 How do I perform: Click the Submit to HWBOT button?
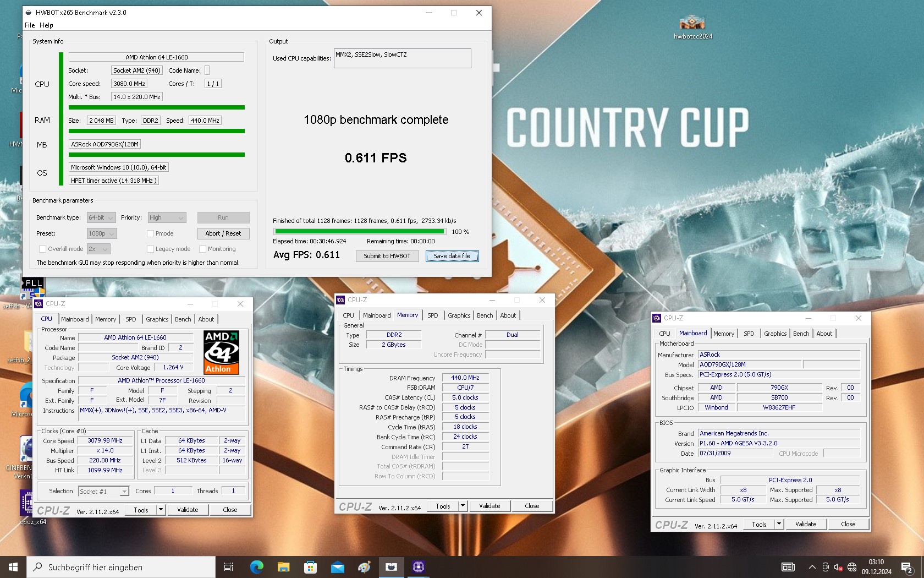[387, 256]
